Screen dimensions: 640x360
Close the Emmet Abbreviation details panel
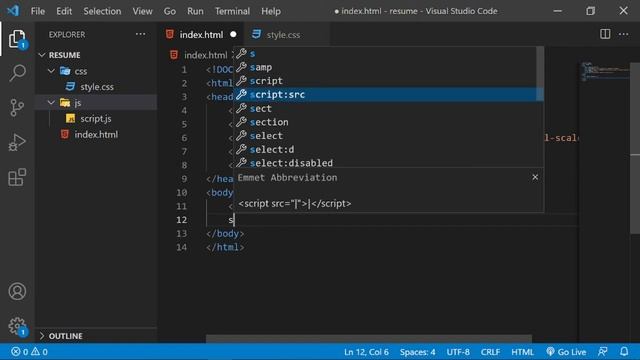535,177
